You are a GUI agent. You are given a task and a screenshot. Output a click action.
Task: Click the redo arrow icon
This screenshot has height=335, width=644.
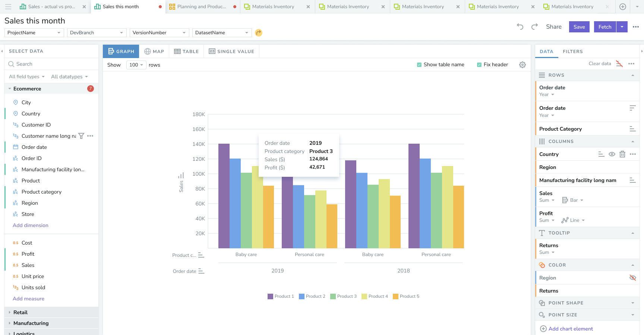point(534,27)
